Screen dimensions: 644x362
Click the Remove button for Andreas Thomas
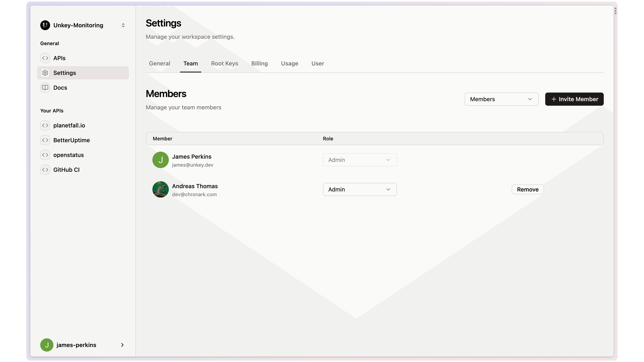pyautogui.click(x=528, y=190)
